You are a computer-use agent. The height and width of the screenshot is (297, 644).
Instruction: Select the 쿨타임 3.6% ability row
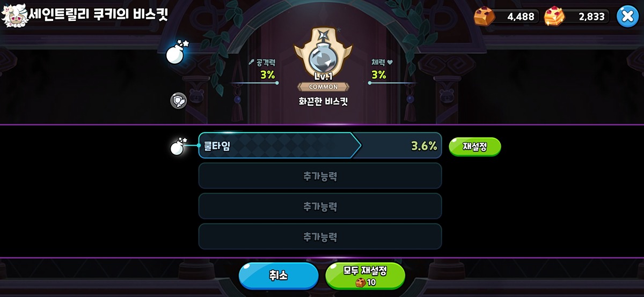pos(320,145)
